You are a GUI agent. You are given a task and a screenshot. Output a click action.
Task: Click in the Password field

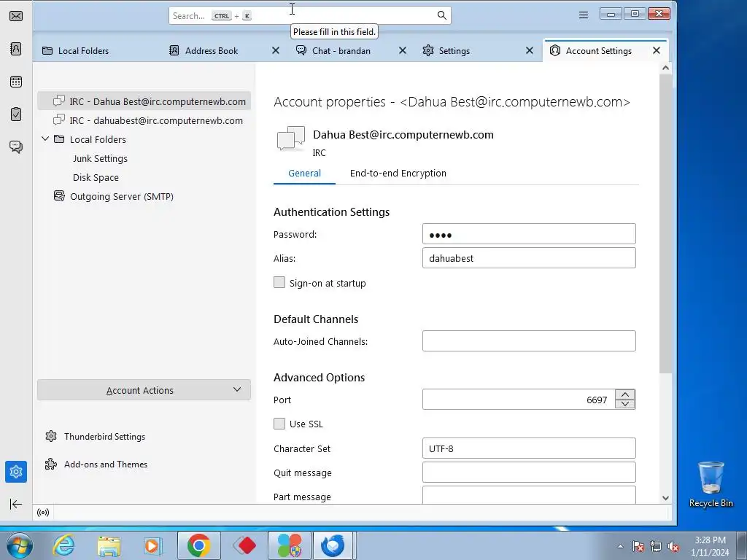pos(529,234)
